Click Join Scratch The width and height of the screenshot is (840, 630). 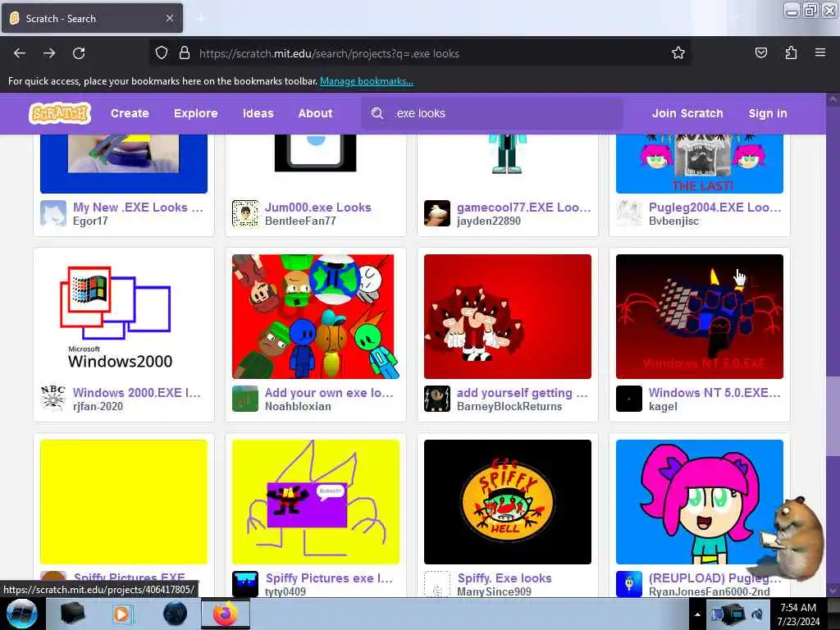tap(687, 113)
